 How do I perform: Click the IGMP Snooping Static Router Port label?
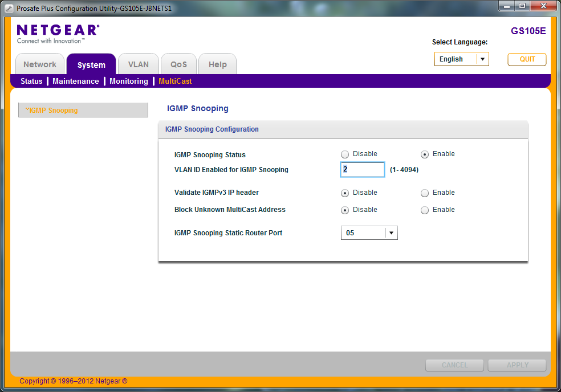pos(228,233)
